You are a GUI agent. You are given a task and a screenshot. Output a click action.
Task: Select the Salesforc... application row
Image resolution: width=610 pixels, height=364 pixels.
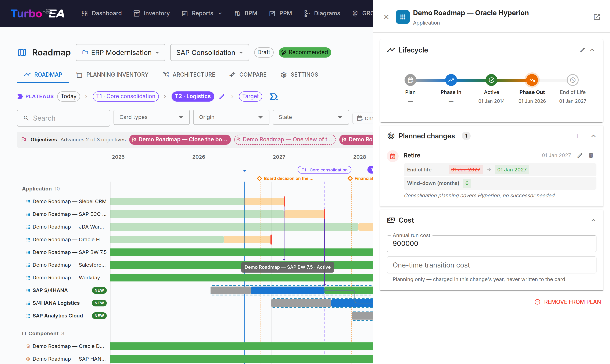pos(66,265)
